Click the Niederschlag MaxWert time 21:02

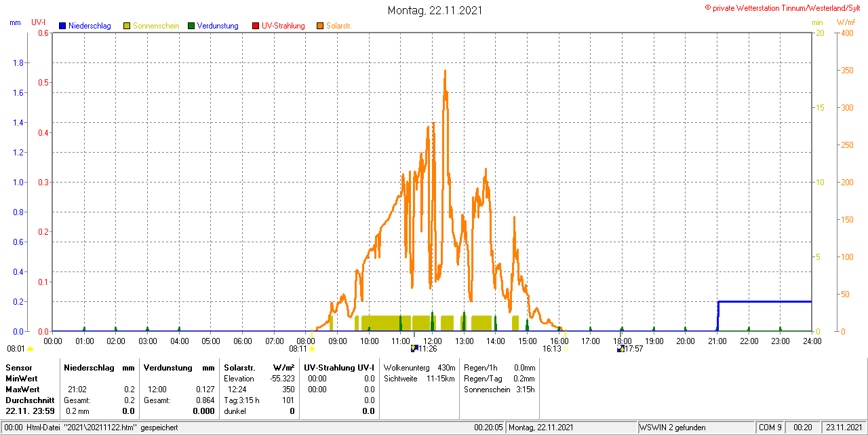pos(77,390)
